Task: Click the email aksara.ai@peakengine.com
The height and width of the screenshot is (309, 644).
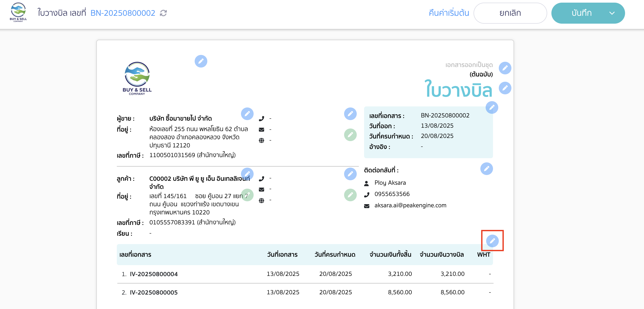Action: click(x=410, y=205)
